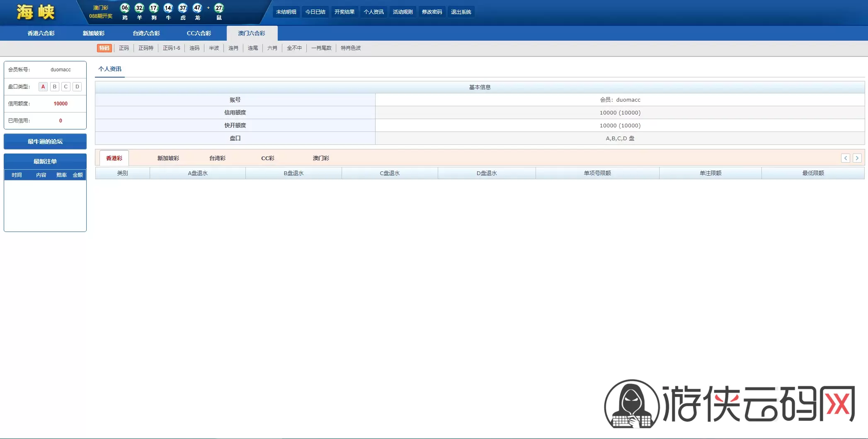Screen dimensions: 868x439
Task: Select 特码 bet type
Action: (104, 48)
